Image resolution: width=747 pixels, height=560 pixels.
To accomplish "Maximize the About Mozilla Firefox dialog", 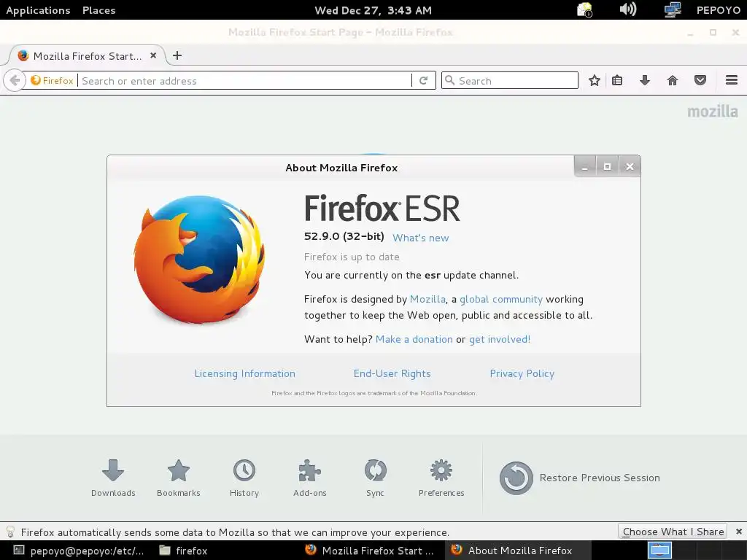I will (x=607, y=166).
